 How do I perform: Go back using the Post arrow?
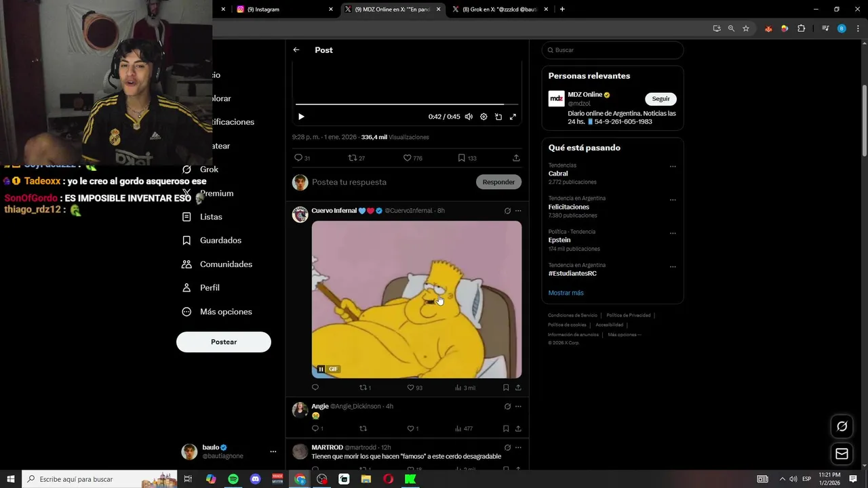296,49
